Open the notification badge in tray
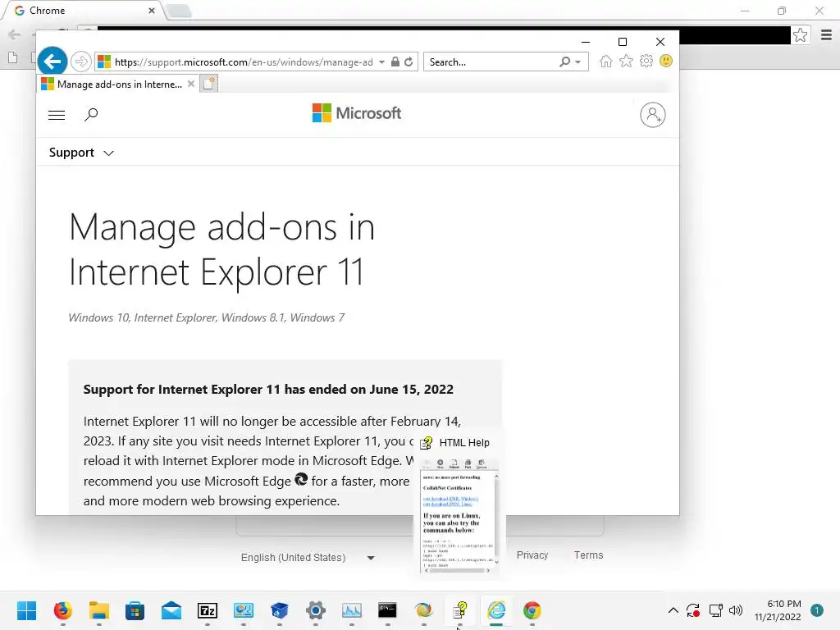 (x=817, y=610)
